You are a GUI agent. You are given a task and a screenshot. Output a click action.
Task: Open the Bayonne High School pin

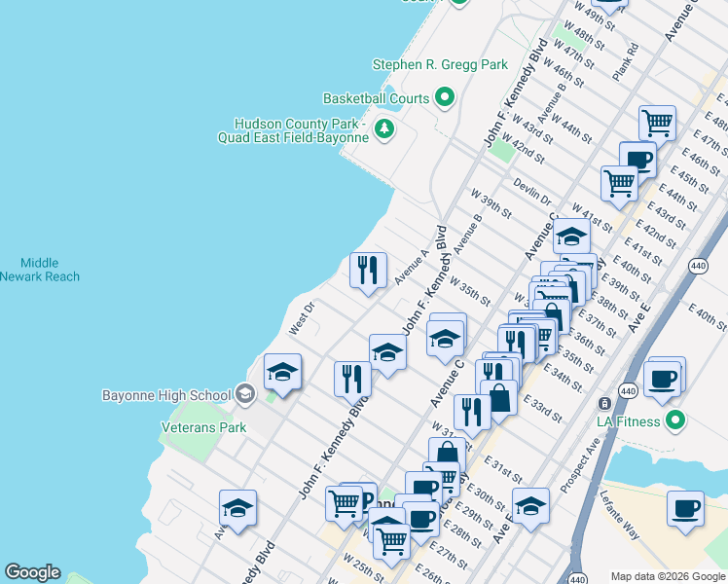coord(245,394)
